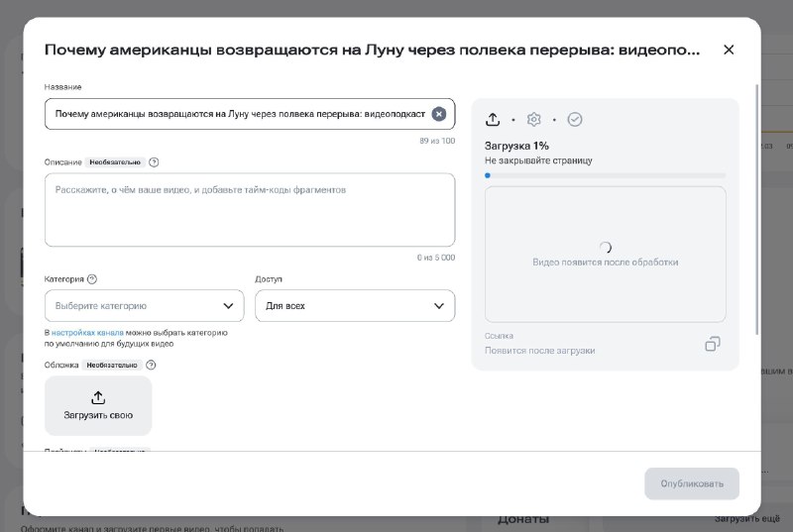Image resolution: width=793 pixels, height=532 pixels.
Task: Click the dialog heading title text
Action: point(373,50)
